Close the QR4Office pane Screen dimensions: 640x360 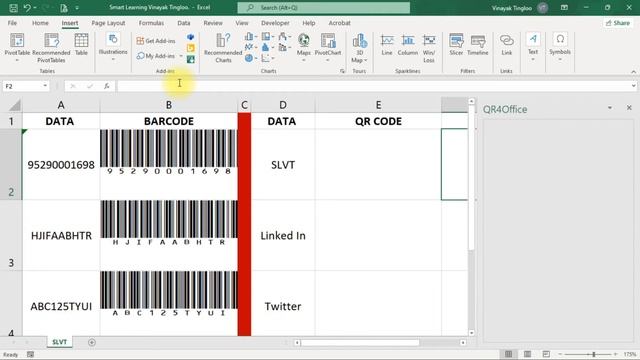(x=629, y=108)
